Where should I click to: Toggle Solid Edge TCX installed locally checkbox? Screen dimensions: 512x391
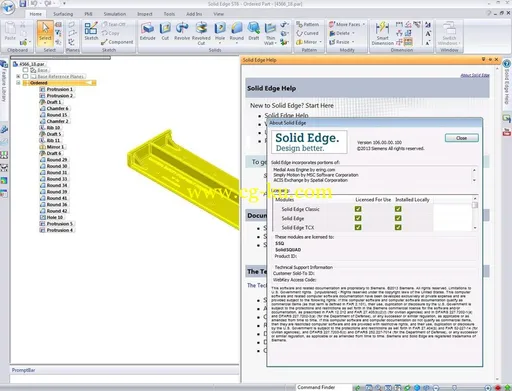tap(398, 227)
